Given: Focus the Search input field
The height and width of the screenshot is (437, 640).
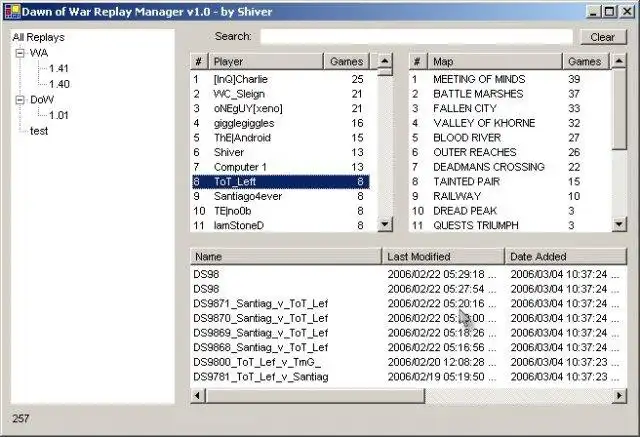Looking at the screenshot, I should (x=416, y=36).
